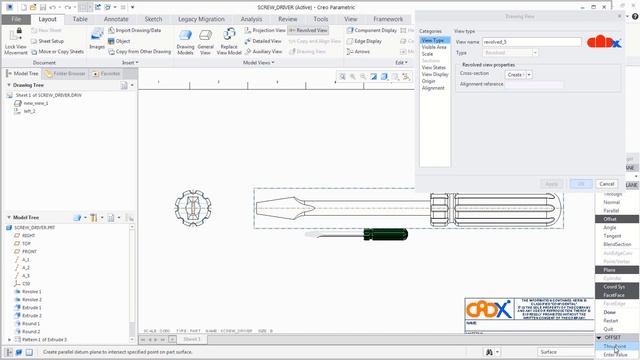
Task: Switch to the Review tab
Action: pos(288,19)
